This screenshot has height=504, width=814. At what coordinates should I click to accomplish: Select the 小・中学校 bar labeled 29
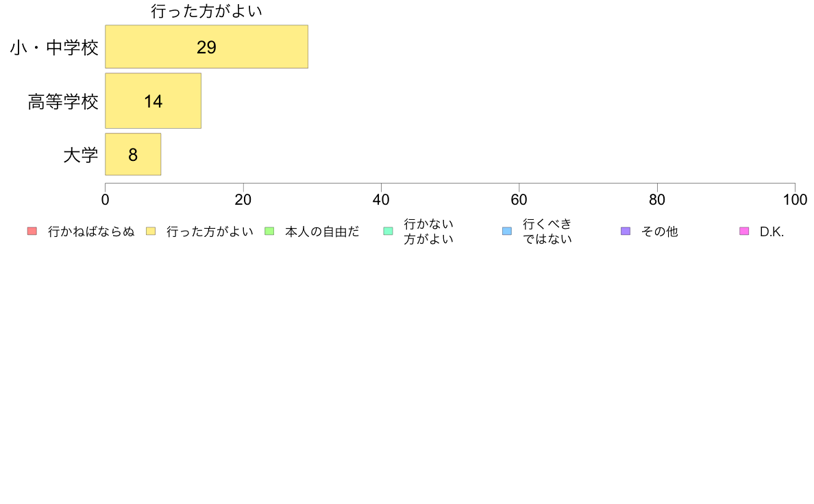click(207, 47)
